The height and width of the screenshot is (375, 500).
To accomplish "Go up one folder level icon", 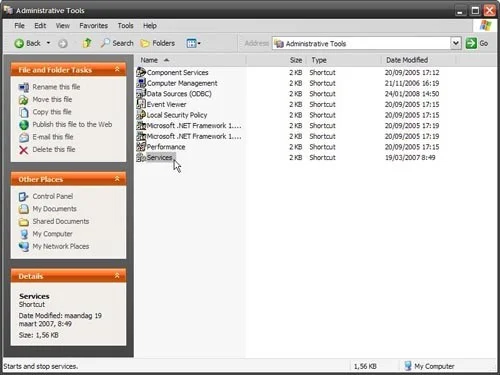I will click(x=87, y=43).
